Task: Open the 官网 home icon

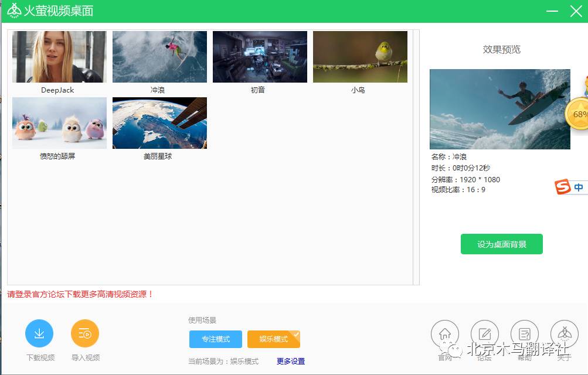Action: [x=445, y=334]
